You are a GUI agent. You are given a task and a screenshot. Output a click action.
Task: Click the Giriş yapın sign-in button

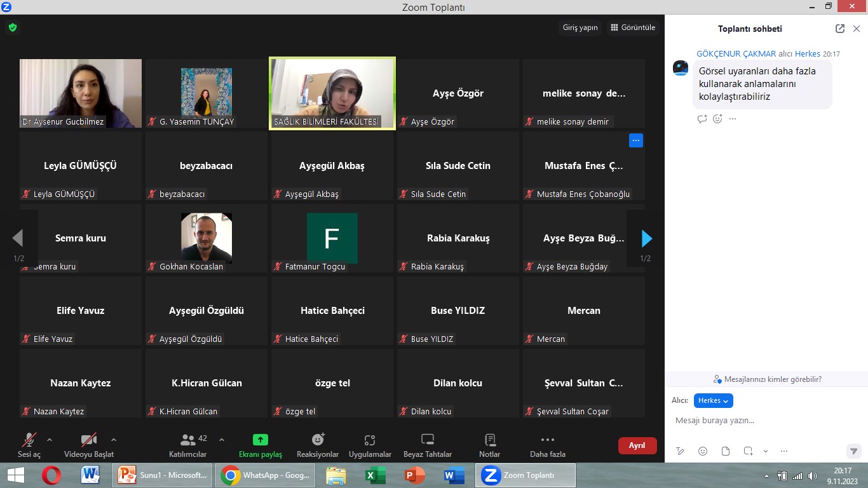tap(580, 27)
